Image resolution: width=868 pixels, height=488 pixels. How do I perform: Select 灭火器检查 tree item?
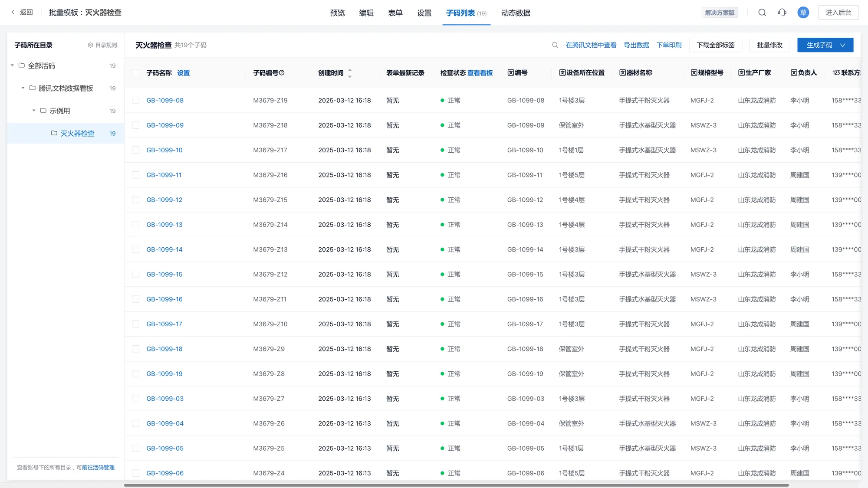pos(66,133)
